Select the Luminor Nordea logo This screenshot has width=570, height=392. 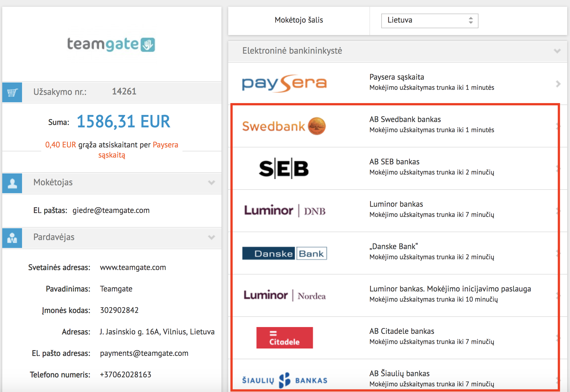click(285, 295)
